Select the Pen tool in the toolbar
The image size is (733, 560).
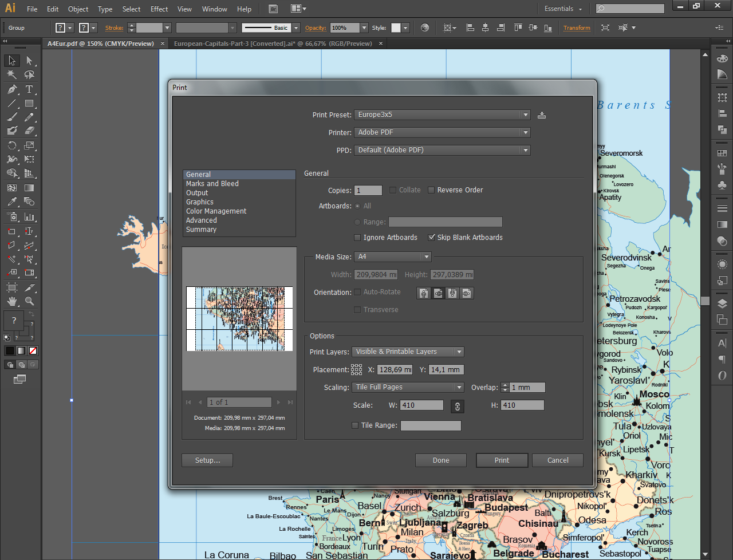11,90
